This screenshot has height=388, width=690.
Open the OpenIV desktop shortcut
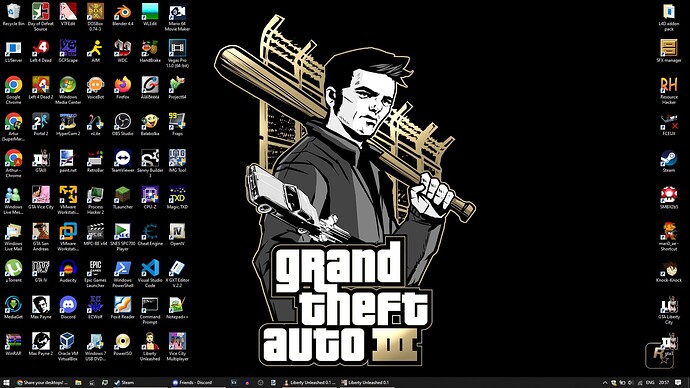coord(177,234)
